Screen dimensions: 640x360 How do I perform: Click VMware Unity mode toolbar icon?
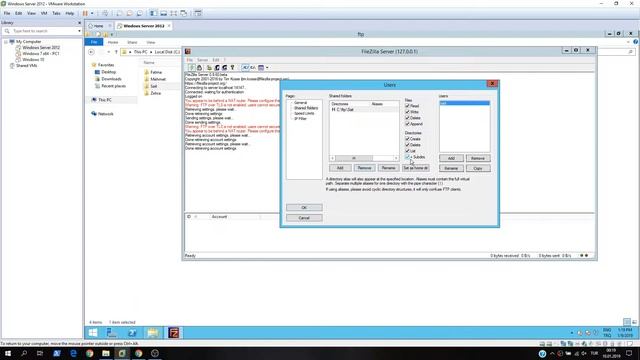184,13
